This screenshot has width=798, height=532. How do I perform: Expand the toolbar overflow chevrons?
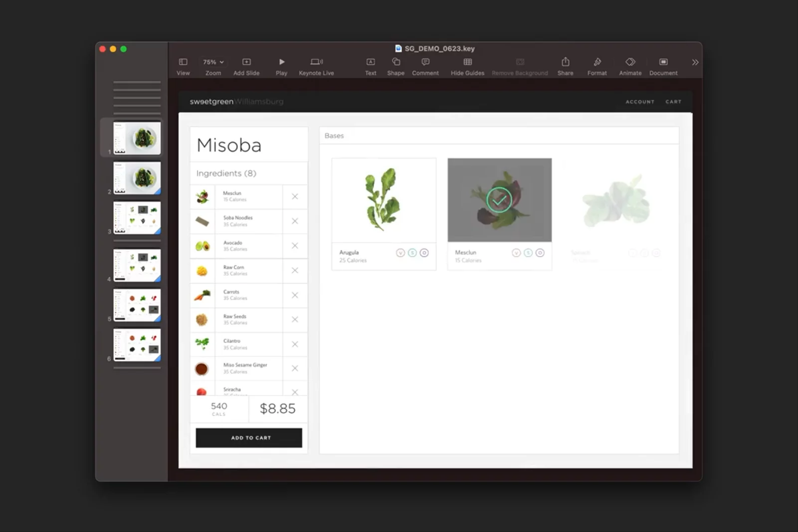tap(695, 62)
